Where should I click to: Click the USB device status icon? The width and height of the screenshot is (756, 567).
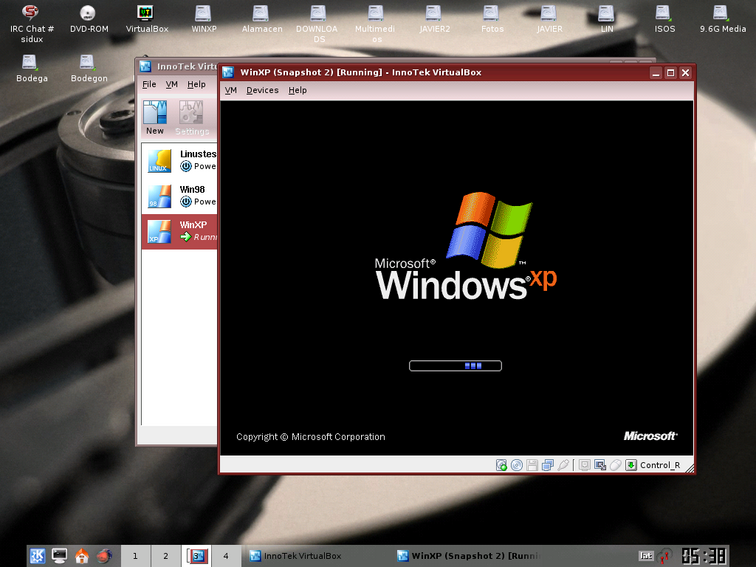(x=563, y=465)
